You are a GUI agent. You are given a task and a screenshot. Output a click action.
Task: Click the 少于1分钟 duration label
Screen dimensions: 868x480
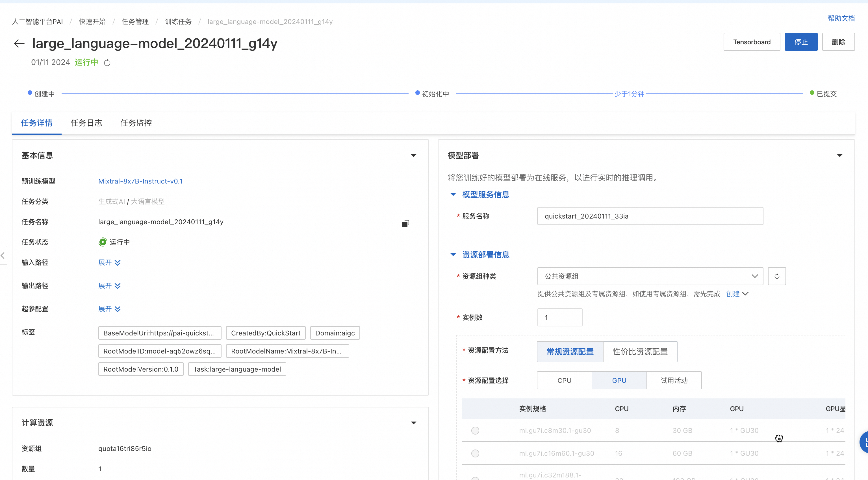[x=629, y=93]
